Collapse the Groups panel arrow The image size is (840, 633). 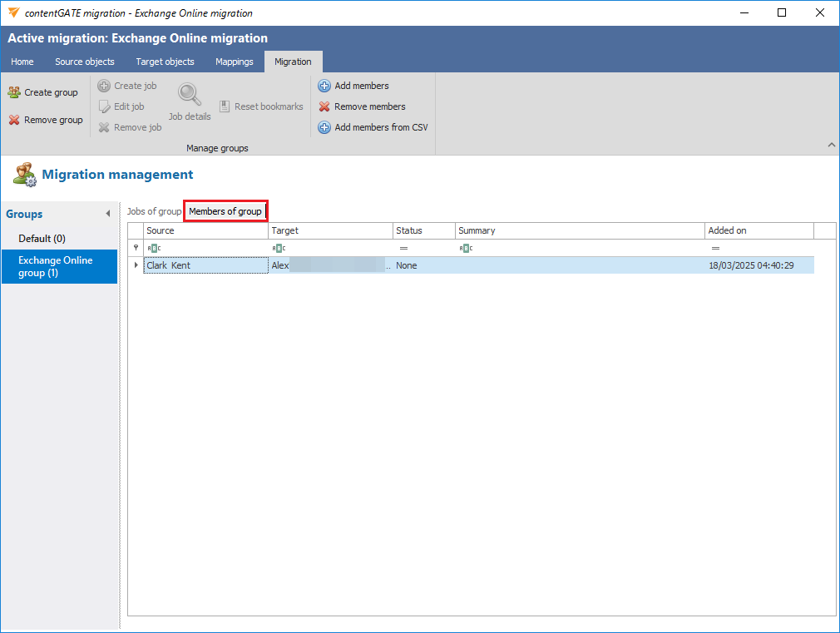108,215
